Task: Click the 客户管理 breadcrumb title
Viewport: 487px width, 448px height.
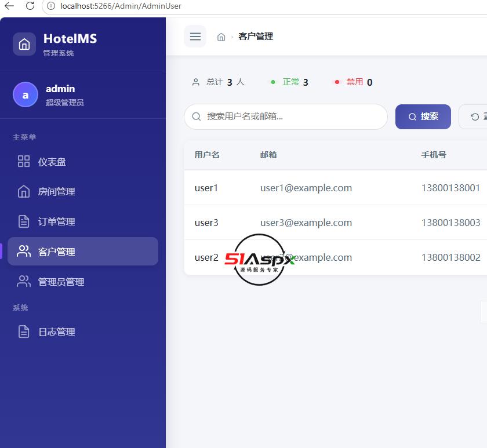Action: 256,37
